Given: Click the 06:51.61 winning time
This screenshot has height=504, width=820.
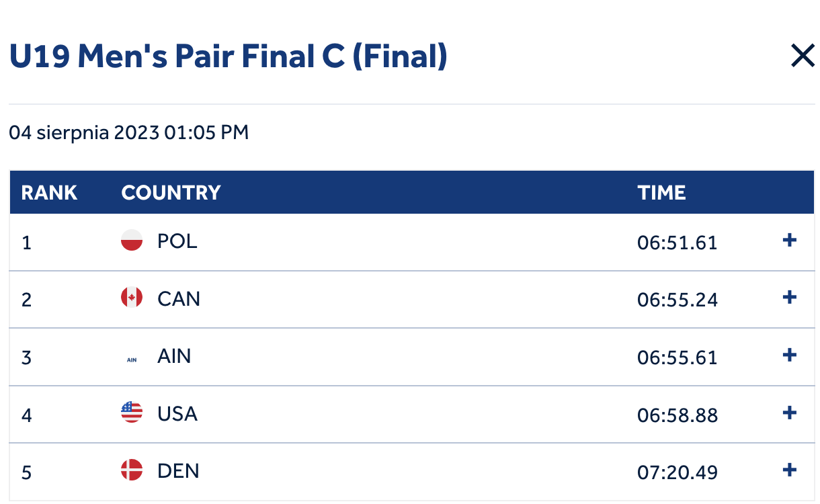Looking at the screenshot, I should pos(678,243).
